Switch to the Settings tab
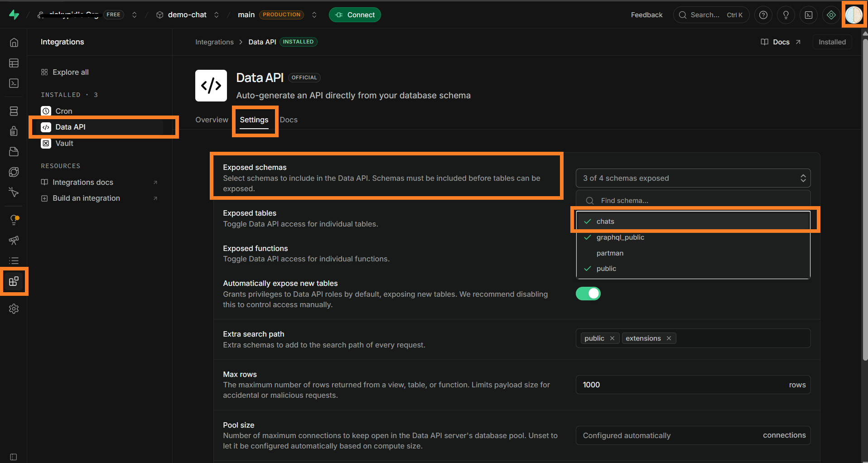Screen dimensions: 868x463 coord(254,120)
